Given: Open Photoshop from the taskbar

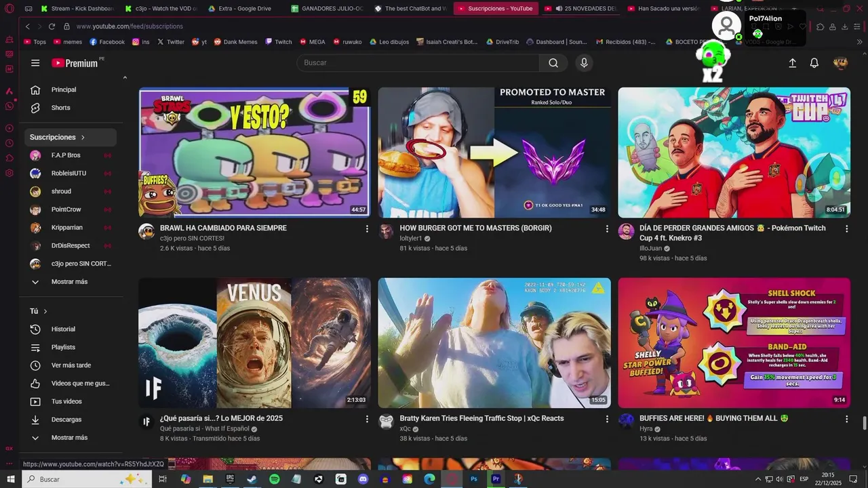Looking at the screenshot, I should pyautogui.click(x=474, y=479).
